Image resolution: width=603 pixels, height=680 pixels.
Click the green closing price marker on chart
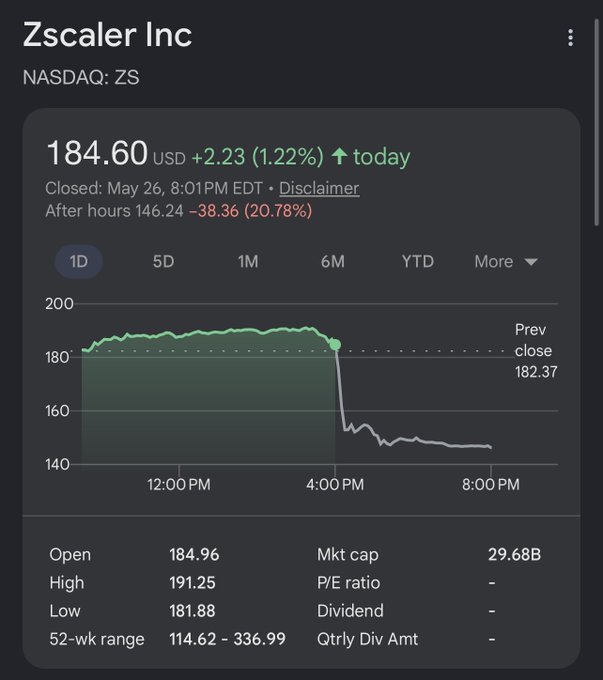[x=335, y=345]
